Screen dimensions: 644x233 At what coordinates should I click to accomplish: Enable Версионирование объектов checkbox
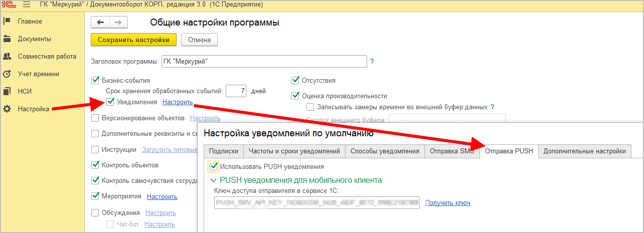[95, 118]
